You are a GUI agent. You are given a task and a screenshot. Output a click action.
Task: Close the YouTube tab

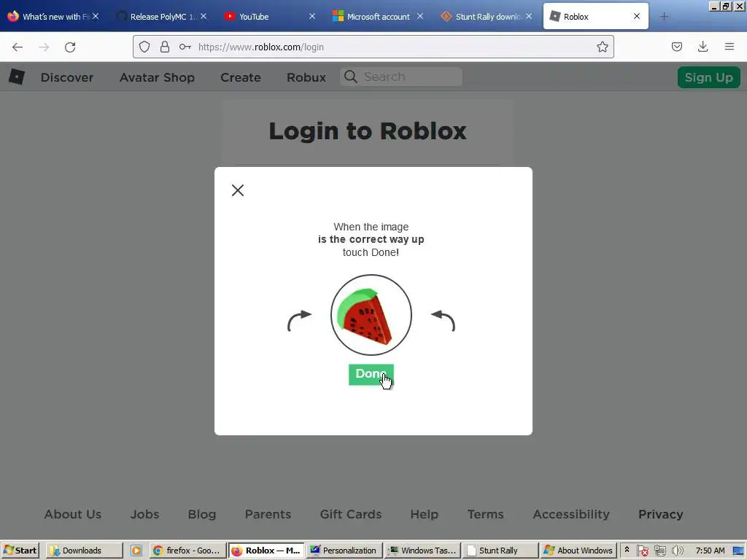coord(312,16)
